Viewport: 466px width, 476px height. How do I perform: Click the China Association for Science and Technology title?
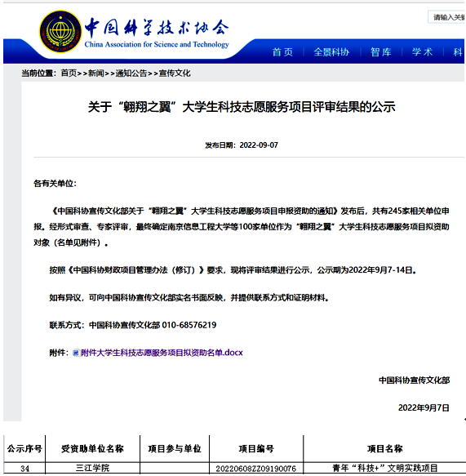click(x=157, y=44)
